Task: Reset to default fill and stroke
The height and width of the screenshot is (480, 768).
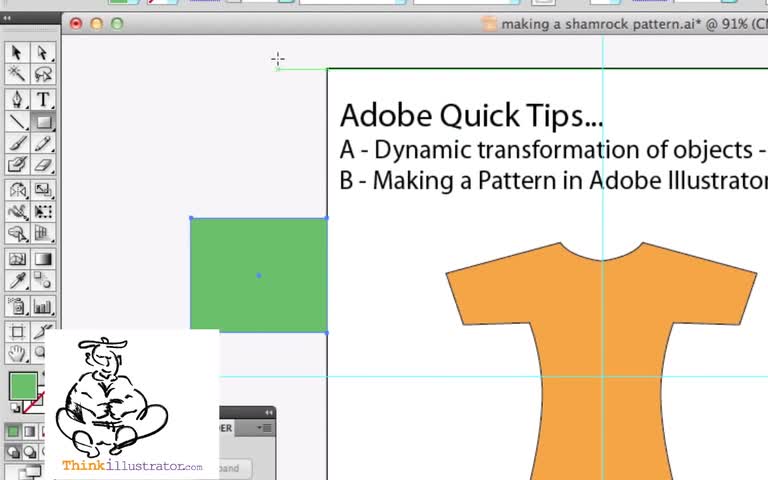Action: pyautogui.click(x=15, y=408)
